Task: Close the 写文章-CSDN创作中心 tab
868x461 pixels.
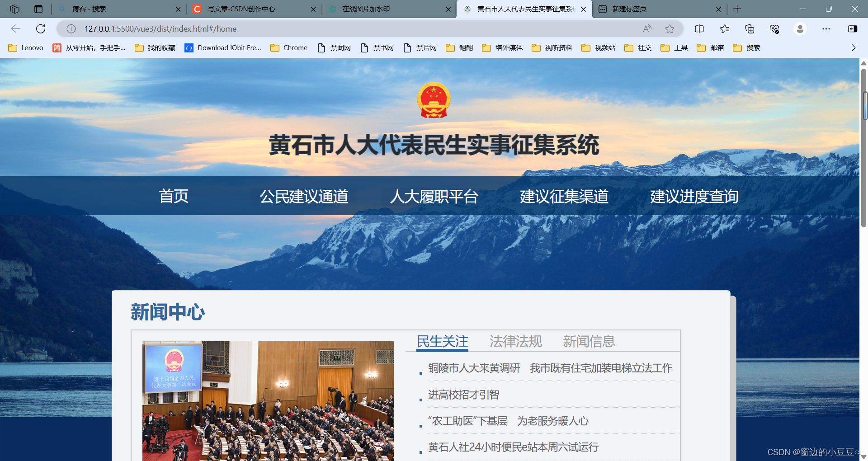Action: [313, 9]
